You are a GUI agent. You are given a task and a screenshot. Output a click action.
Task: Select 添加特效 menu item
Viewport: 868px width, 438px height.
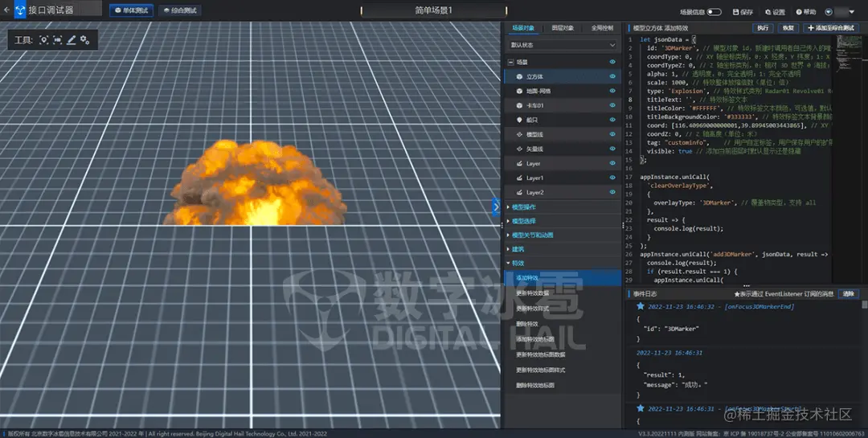tap(563, 278)
